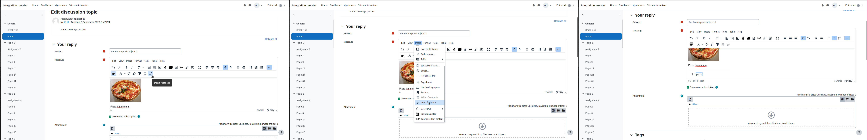Toggle Discussion subscription checkbox in middle window

[399, 99]
